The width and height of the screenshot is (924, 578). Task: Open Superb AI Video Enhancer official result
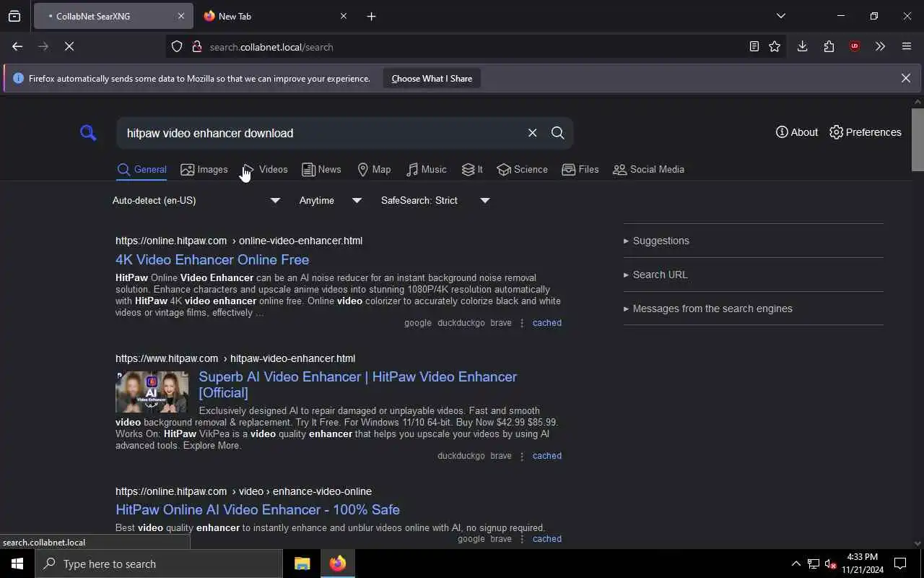click(358, 384)
